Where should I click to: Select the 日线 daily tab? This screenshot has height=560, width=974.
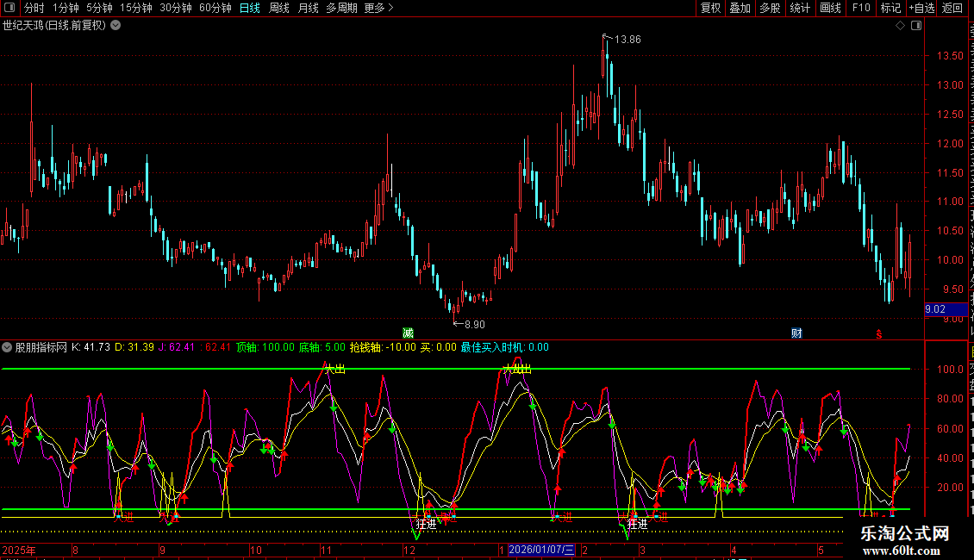click(250, 8)
